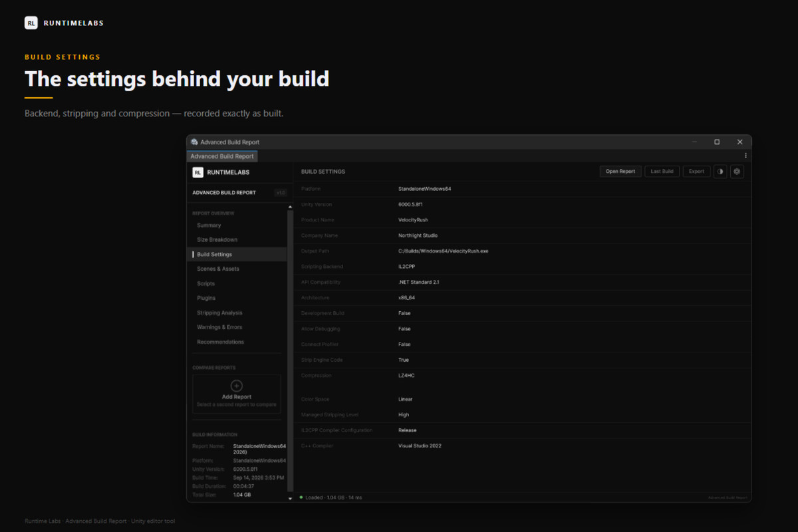Open the Size Breakdown section

(x=217, y=239)
